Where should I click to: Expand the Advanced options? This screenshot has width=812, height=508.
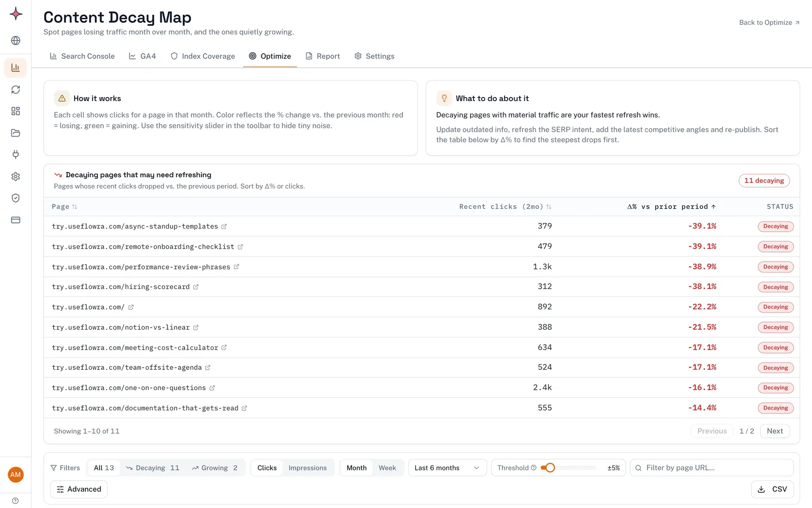click(79, 489)
